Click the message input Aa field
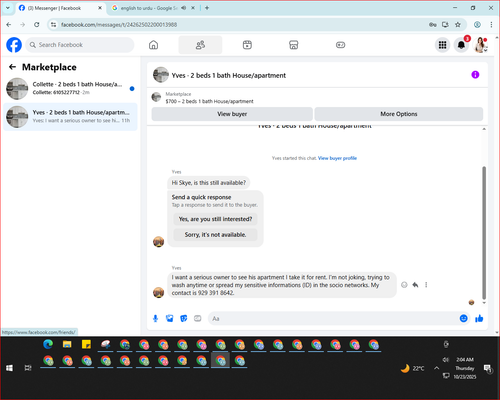This screenshot has width=500, height=400. click(x=333, y=319)
